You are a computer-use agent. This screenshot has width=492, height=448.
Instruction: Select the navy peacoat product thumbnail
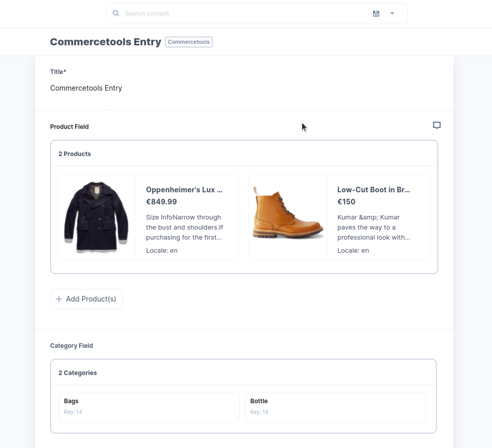[97, 217]
